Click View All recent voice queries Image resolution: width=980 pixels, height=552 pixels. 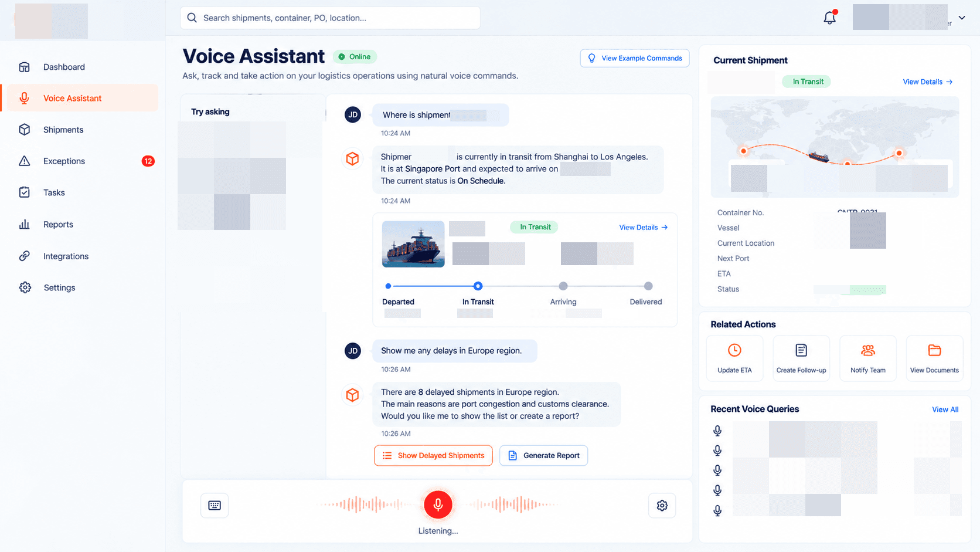(x=945, y=409)
